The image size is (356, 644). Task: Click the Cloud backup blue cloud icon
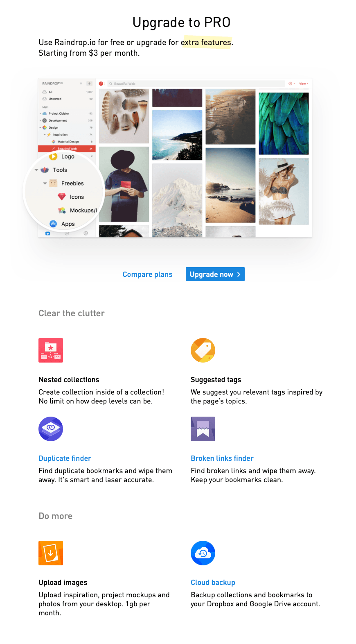(x=203, y=553)
